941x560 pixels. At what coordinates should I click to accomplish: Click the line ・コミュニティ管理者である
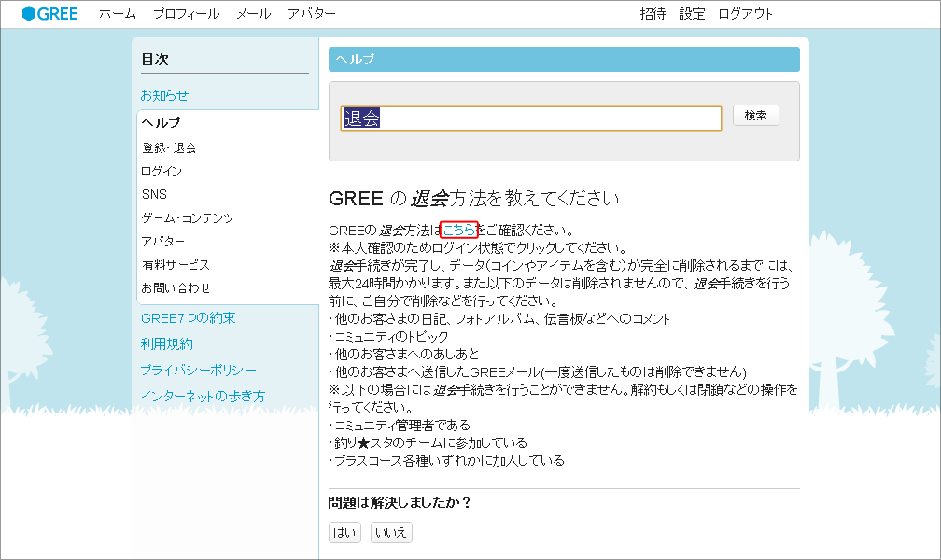tap(400, 425)
